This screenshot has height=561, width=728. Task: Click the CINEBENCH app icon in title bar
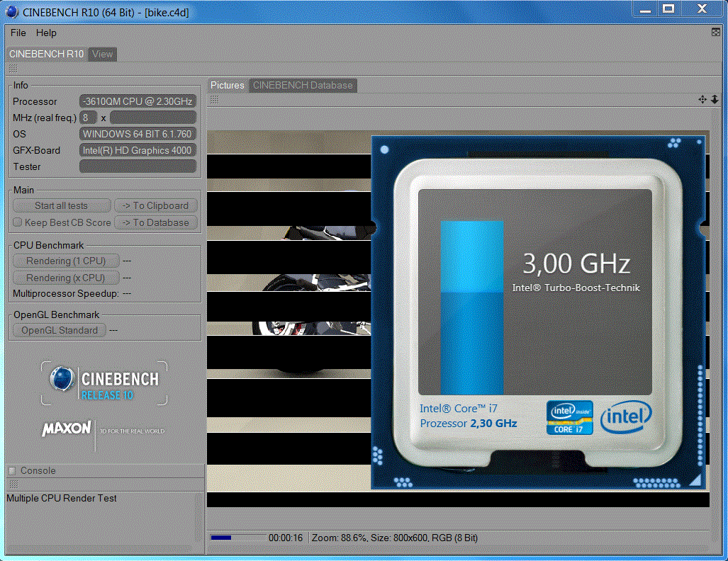point(12,12)
